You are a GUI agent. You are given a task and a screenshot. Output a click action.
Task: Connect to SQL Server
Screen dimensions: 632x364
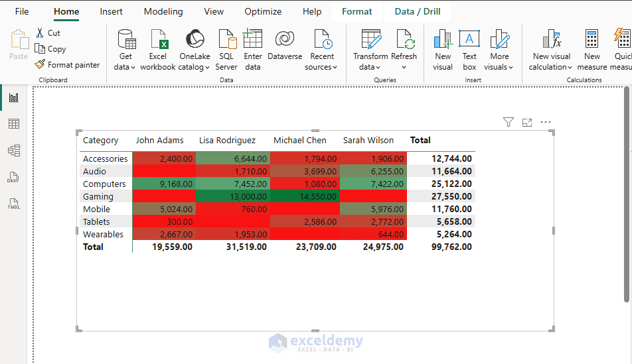point(226,50)
